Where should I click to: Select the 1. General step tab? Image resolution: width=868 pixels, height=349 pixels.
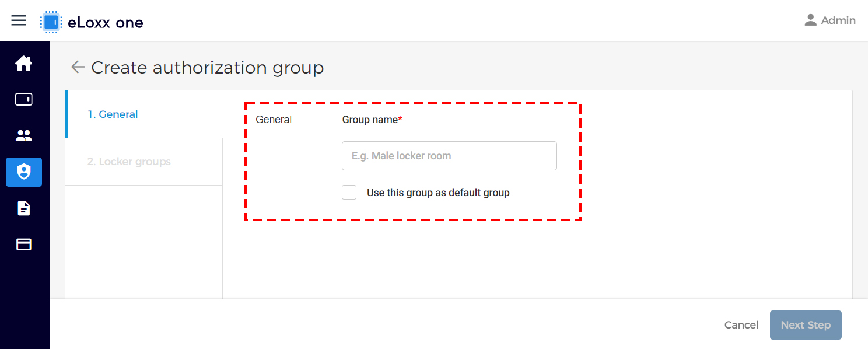pyautogui.click(x=144, y=114)
